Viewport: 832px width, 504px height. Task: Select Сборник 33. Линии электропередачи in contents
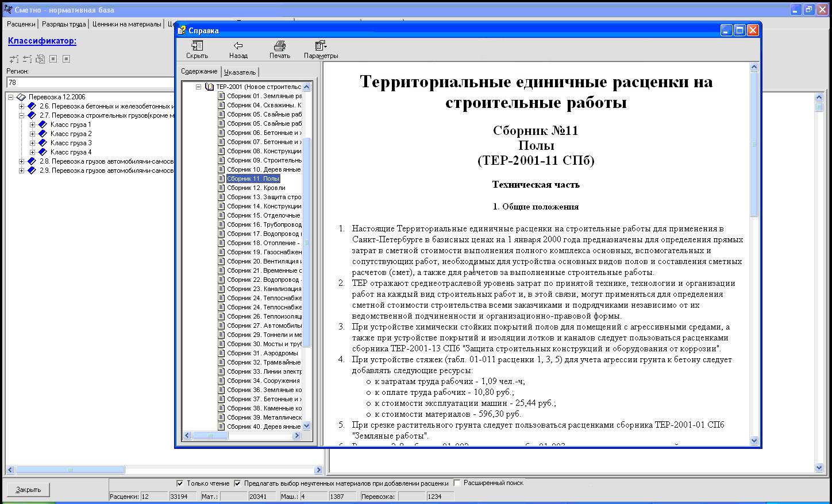pyautogui.click(x=264, y=371)
